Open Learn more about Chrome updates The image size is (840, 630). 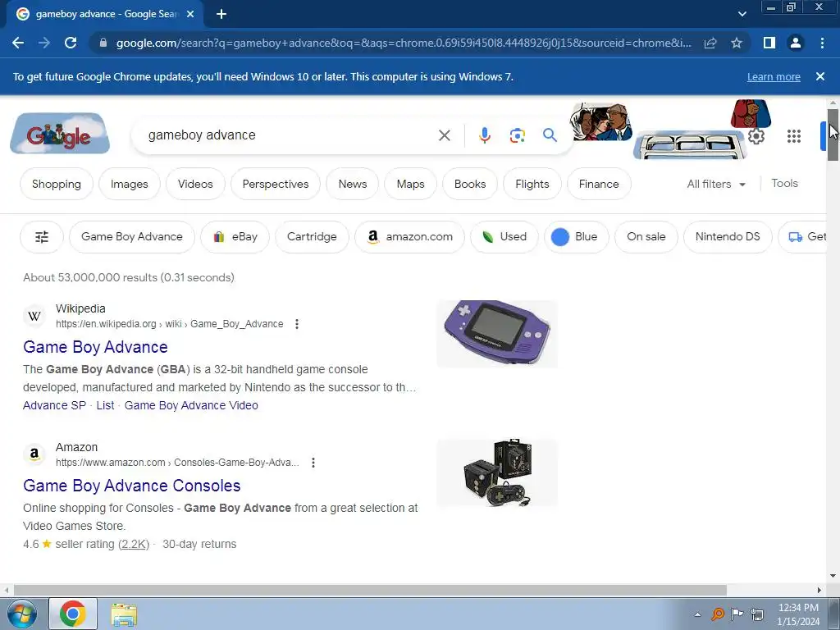(x=774, y=76)
